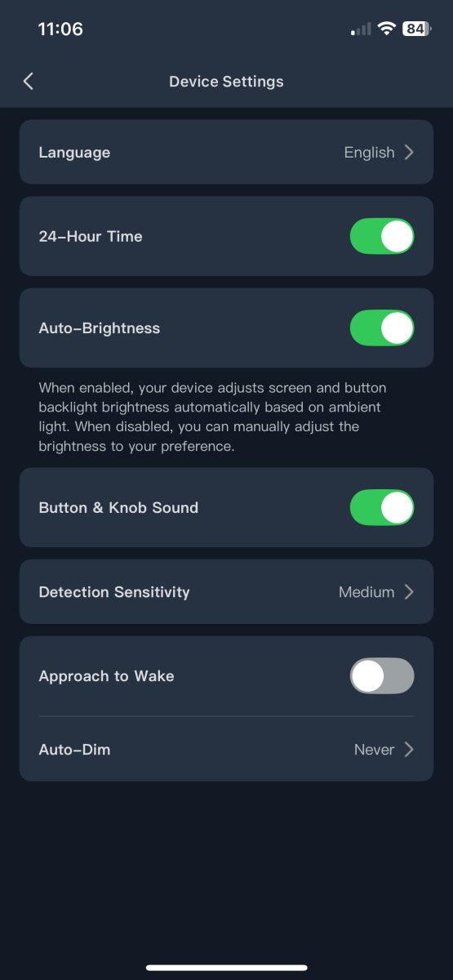The height and width of the screenshot is (980, 453).
Task: Open Language chevron next to English
Action: [409, 153]
